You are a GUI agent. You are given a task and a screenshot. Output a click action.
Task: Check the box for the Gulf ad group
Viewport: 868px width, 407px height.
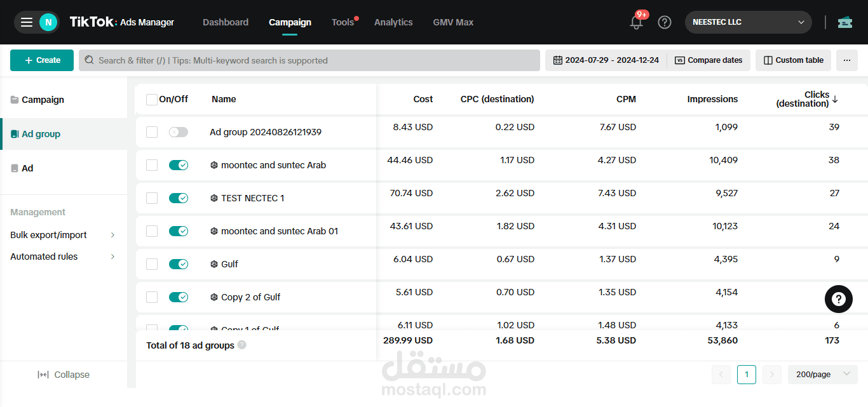pos(152,264)
